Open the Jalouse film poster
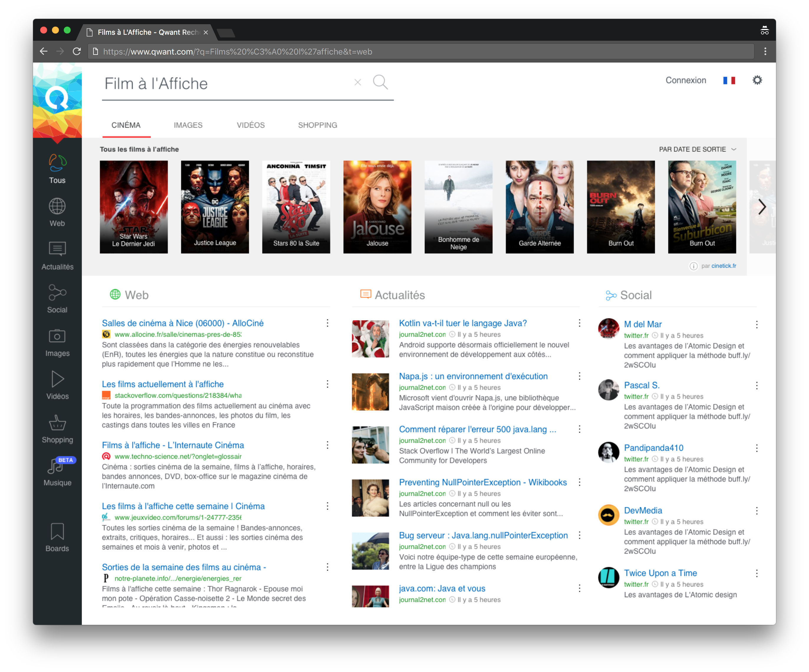Image resolution: width=809 pixels, height=672 pixels. [x=377, y=207]
